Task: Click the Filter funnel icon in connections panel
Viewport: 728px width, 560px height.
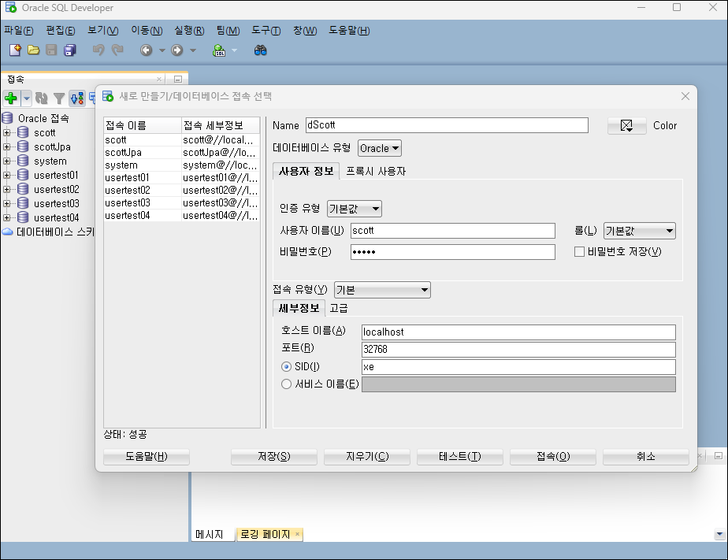Action: [x=59, y=98]
